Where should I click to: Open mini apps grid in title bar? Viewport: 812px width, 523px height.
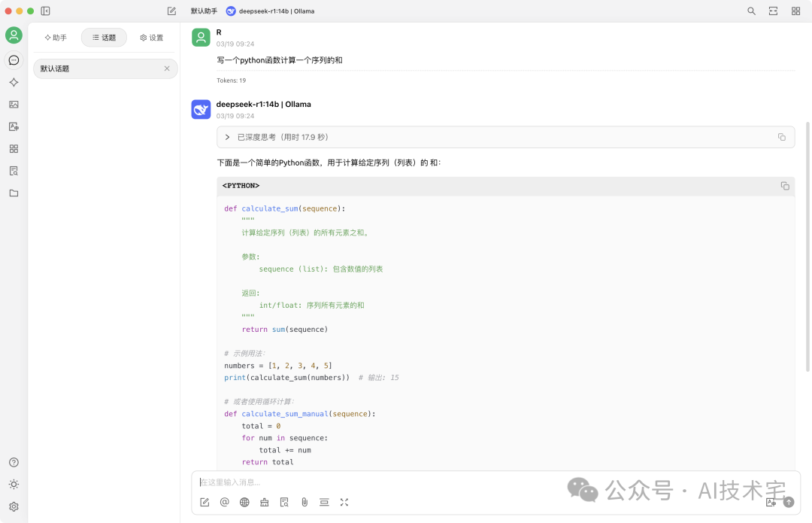pyautogui.click(x=796, y=11)
